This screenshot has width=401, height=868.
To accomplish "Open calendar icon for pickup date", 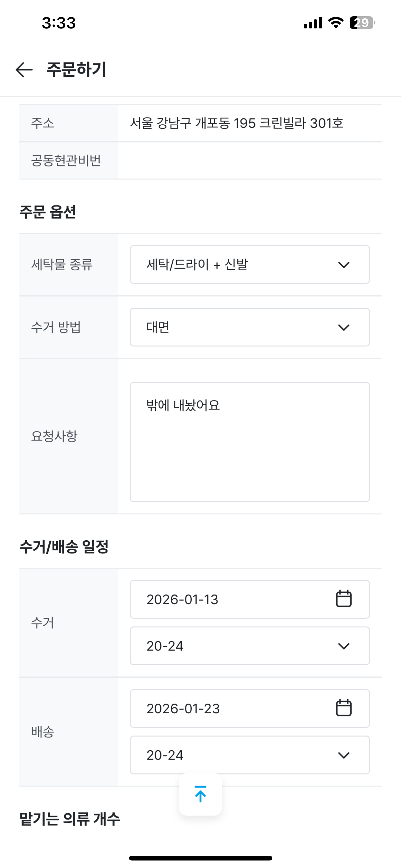I will click(344, 599).
